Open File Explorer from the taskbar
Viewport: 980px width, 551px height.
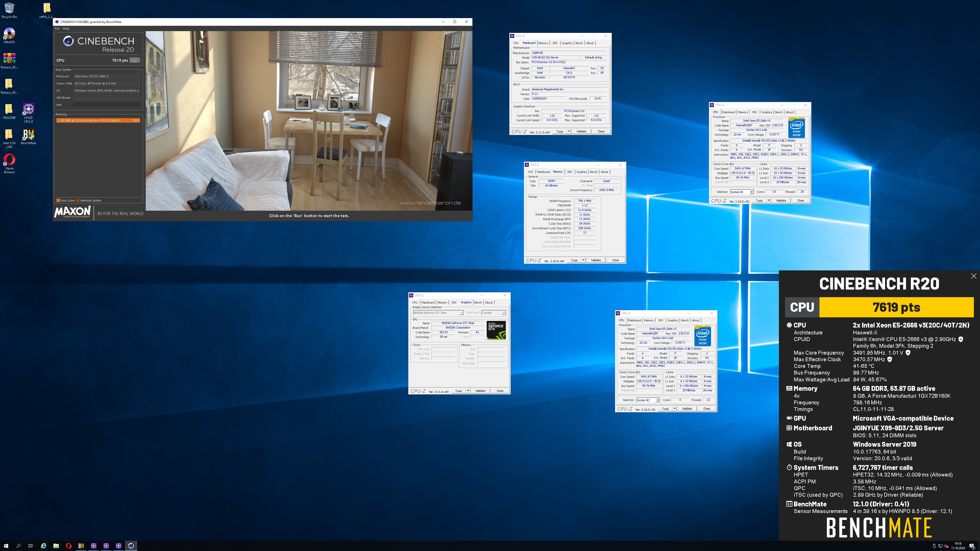point(56,546)
